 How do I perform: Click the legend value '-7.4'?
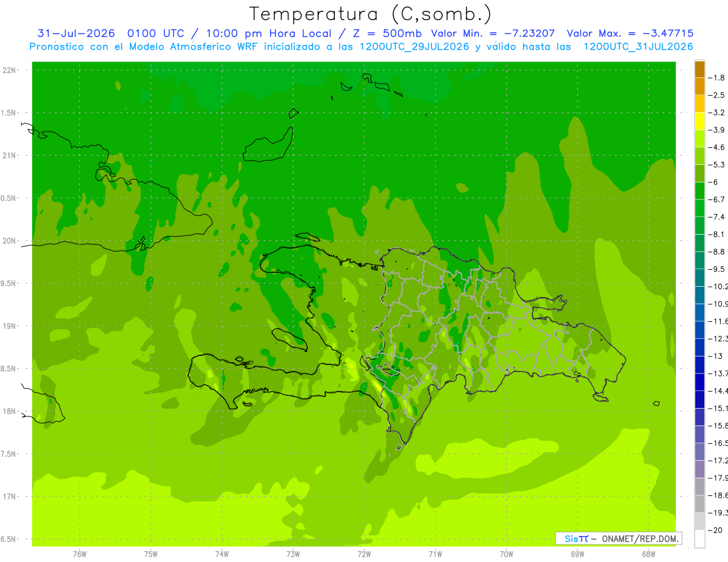716,216
